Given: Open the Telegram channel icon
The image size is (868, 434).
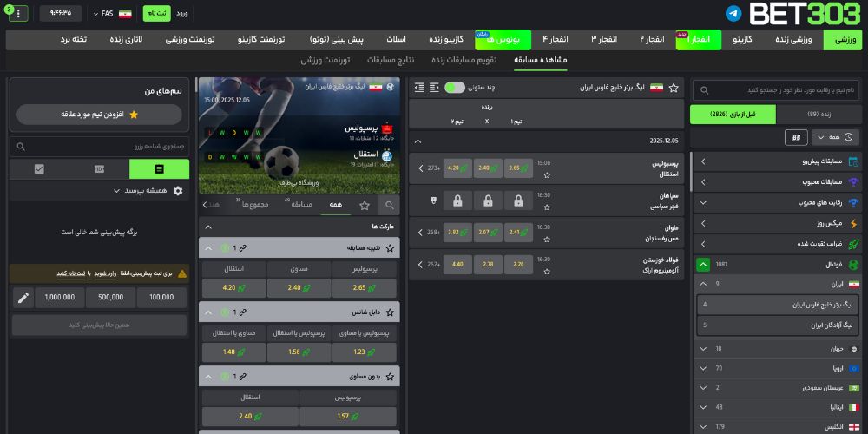Looking at the screenshot, I should (734, 14).
